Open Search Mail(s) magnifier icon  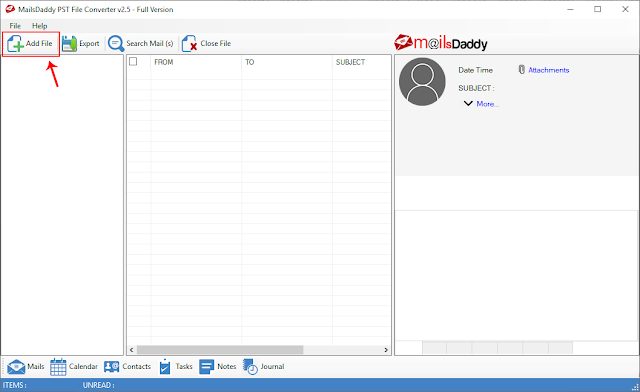(x=116, y=43)
